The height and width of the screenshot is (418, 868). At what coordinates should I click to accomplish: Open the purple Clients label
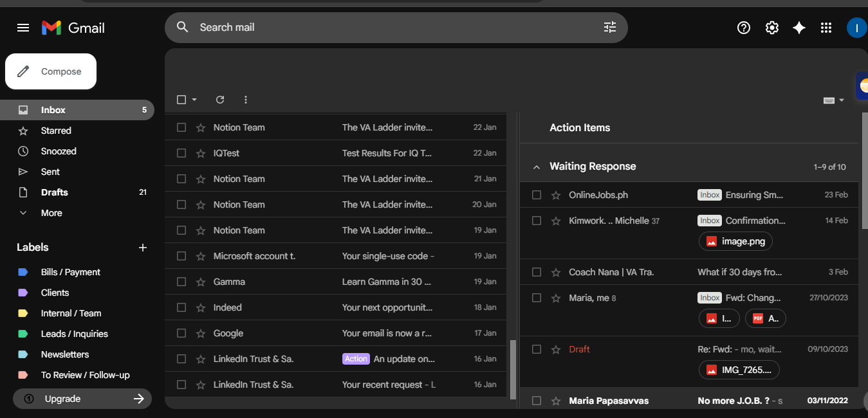[x=55, y=293]
